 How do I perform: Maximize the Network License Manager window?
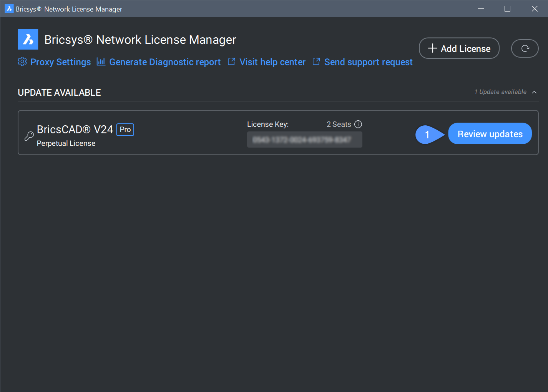pyautogui.click(x=507, y=9)
